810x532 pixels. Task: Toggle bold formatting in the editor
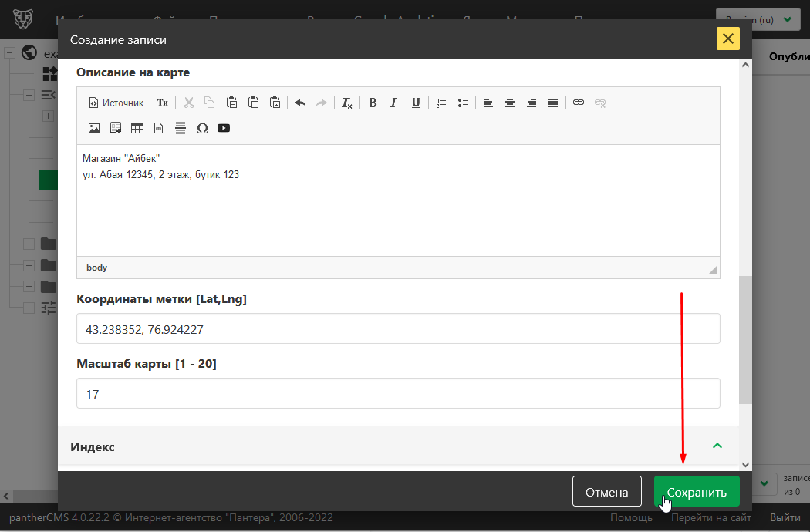(x=373, y=103)
